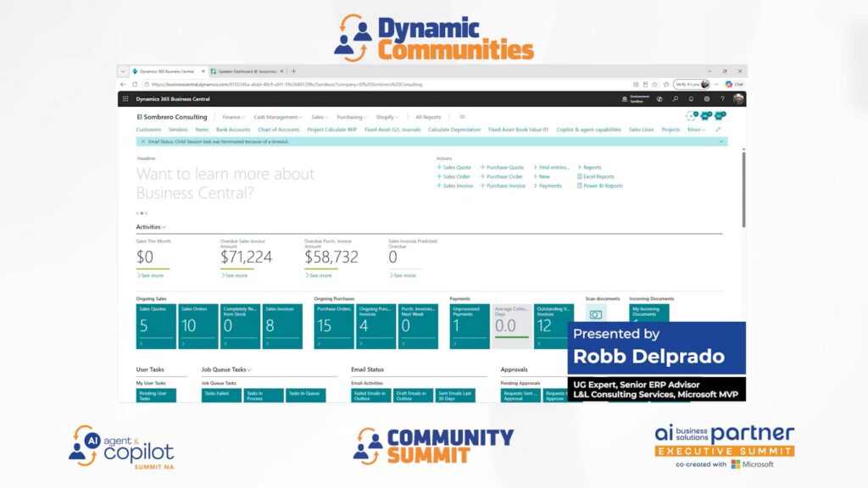The width and height of the screenshot is (868, 488).
Task: Expand the Finance menu
Action: 233,117
